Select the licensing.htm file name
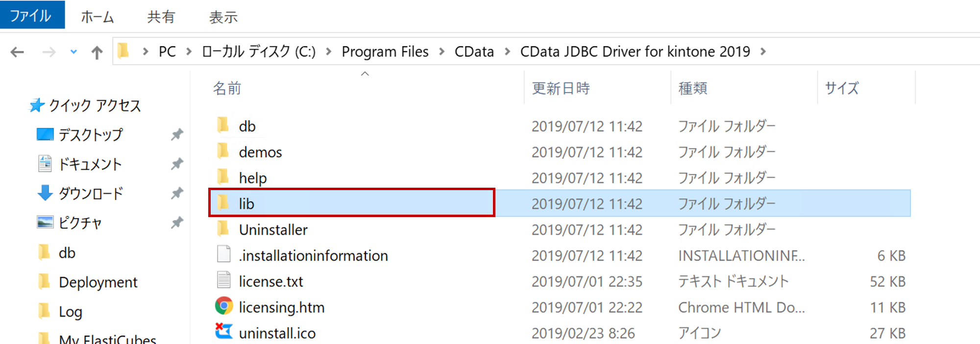 pyautogui.click(x=282, y=308)
